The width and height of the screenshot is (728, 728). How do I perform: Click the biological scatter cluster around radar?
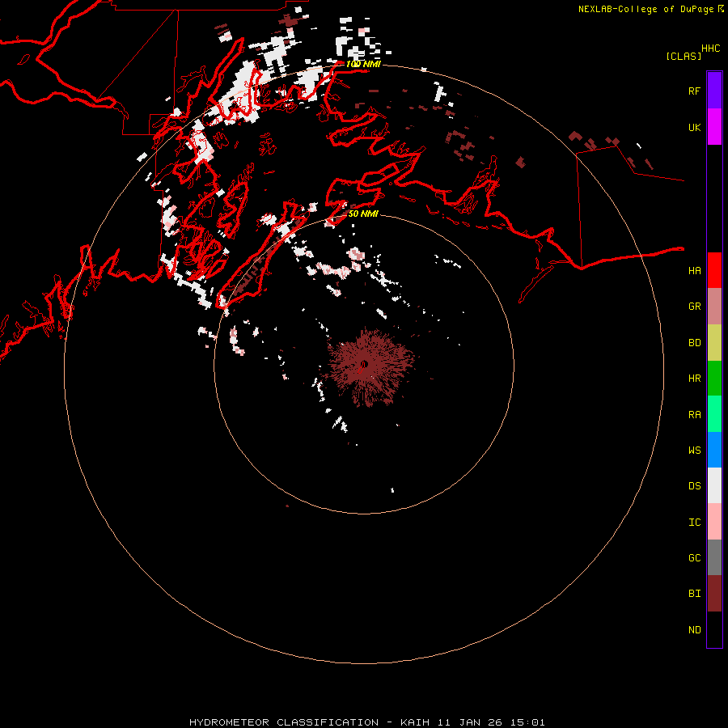point(369,366)
